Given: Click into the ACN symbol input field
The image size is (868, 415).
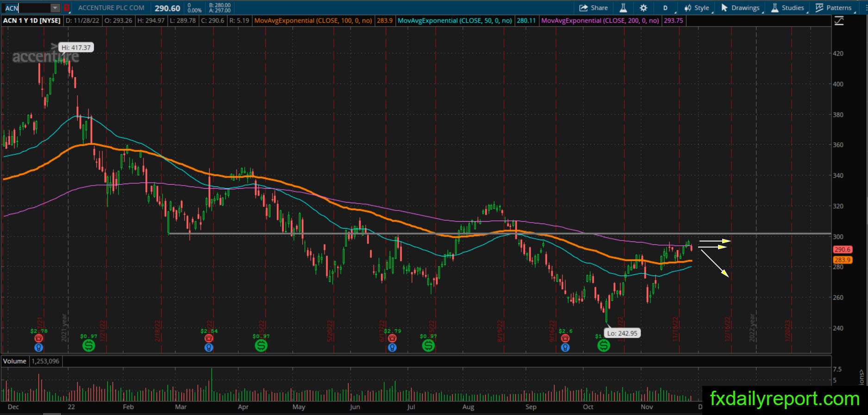Looking at the screenshot, I should coord(27,8).
